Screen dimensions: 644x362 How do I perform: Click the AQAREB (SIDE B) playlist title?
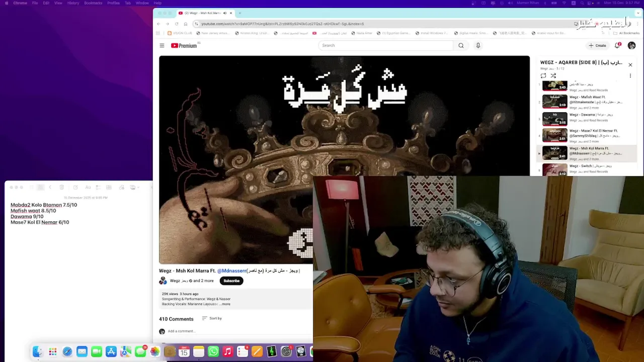pos(581,62)
